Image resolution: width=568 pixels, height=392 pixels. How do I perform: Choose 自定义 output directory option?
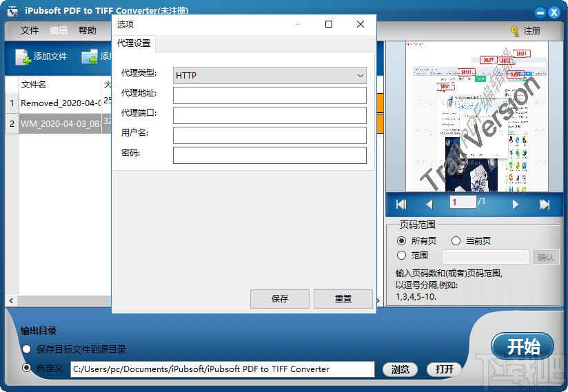[x=26, y=368]
